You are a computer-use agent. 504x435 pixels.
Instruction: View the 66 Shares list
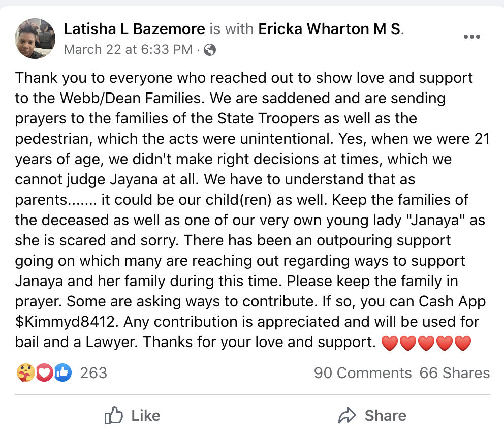(x=455, y=373)
